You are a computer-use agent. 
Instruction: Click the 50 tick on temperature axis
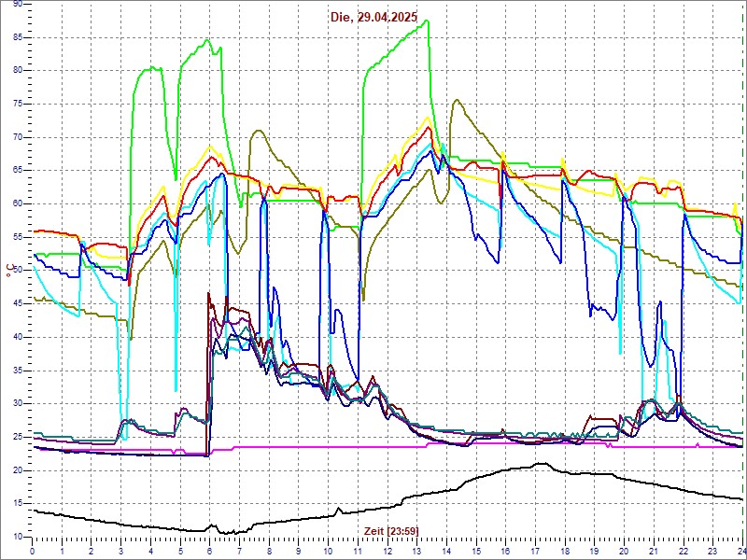coord(18,271)
